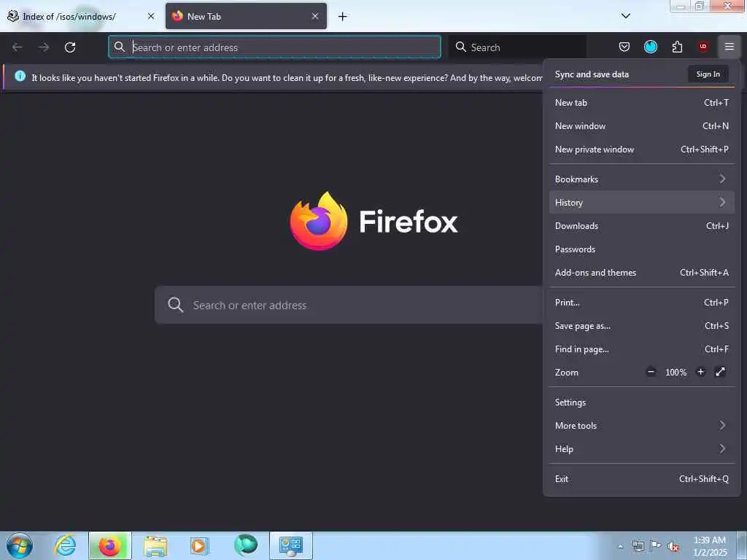Viewport: 747px width, 560px height.
Task: Switch to the New Tab tab
Action: point(246,16)
